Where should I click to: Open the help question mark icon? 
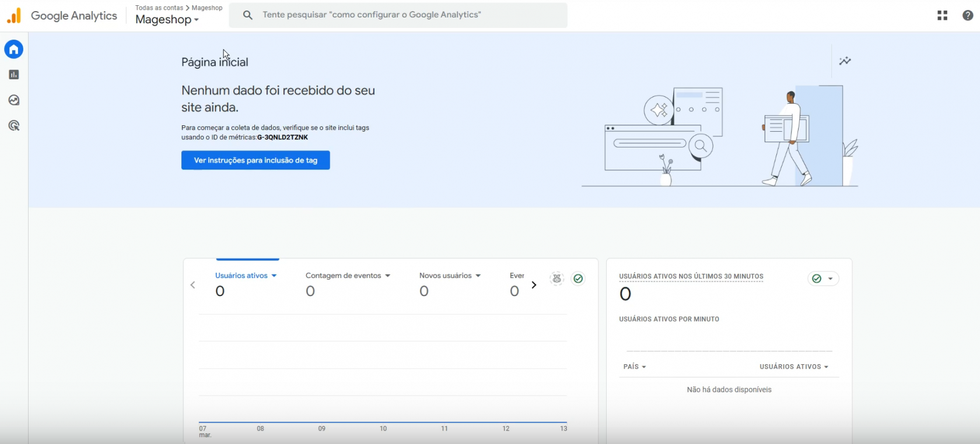(x=968, y=16)
